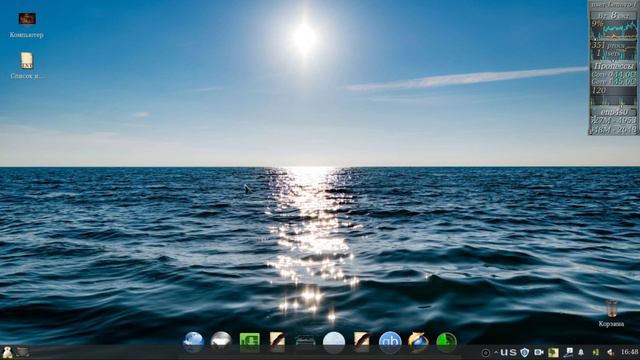Open the Корзина trash icon
This screenshot has width=640, height=360.
[x=611, y=309]
